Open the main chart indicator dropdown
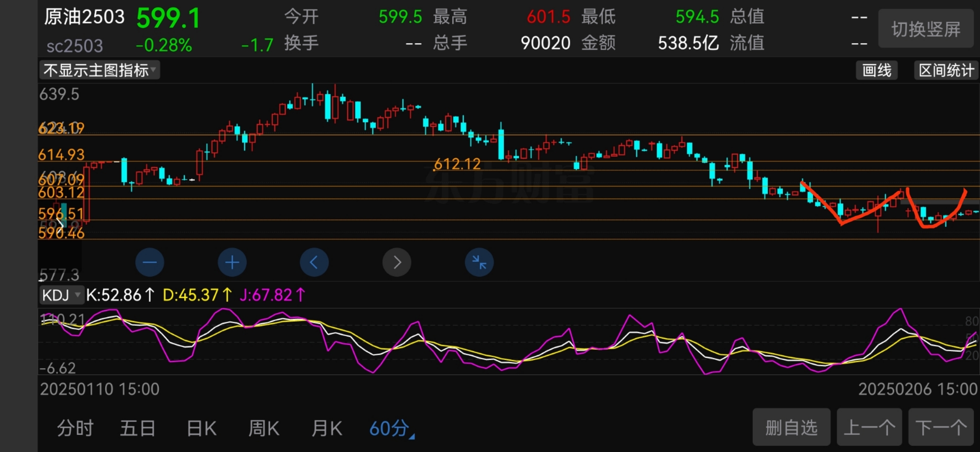This screenshot has width=980, height=452. (100, 70)
